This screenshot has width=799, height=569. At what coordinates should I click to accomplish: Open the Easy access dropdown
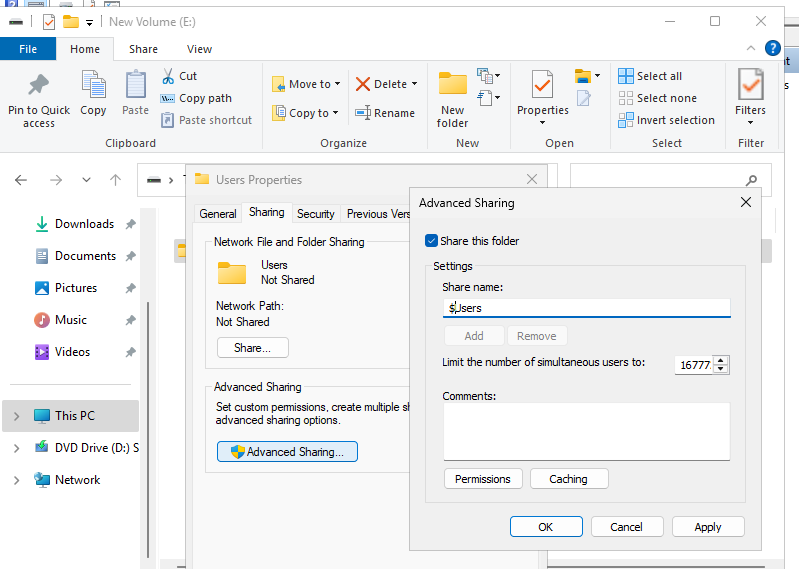(489, 98)
